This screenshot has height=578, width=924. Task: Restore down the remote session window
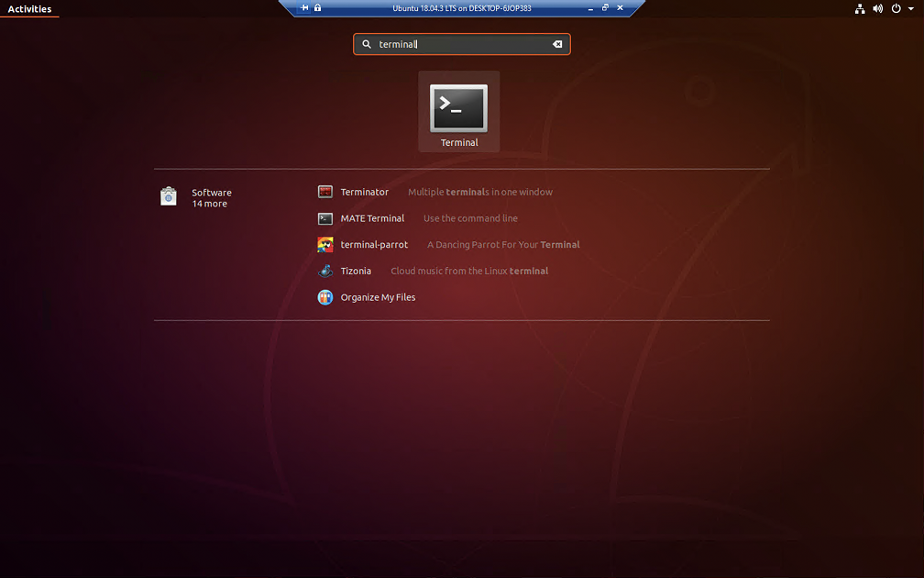(x=605, y=7)
